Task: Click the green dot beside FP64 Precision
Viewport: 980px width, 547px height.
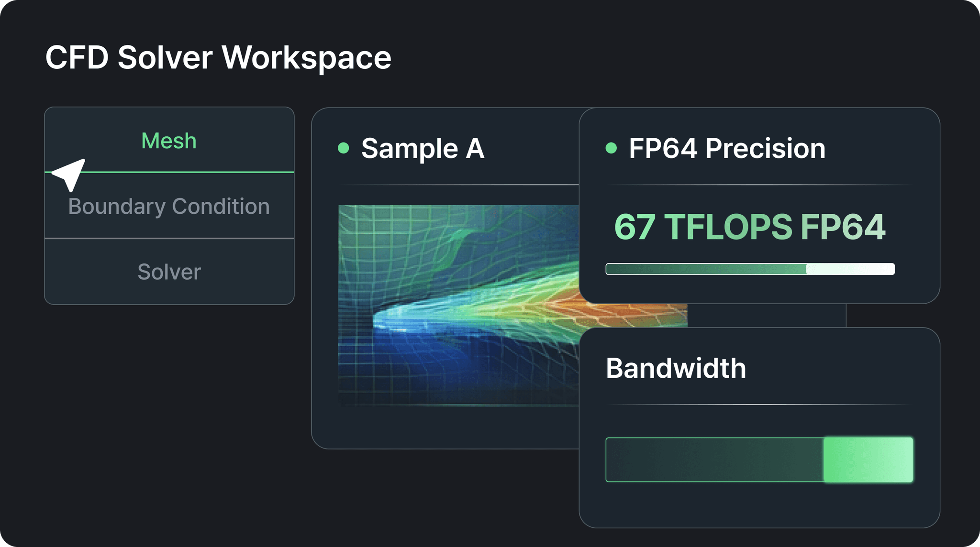Action: [x=611, y=148]
